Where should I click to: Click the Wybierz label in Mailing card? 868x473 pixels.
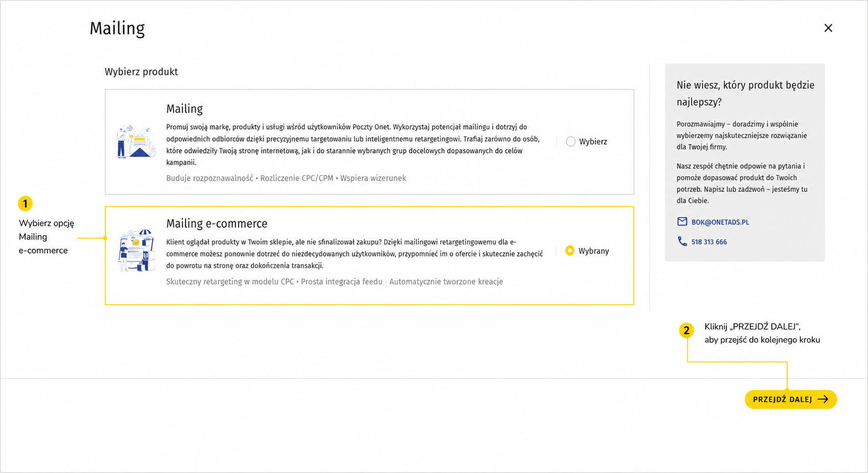click(x=593, y=142)
